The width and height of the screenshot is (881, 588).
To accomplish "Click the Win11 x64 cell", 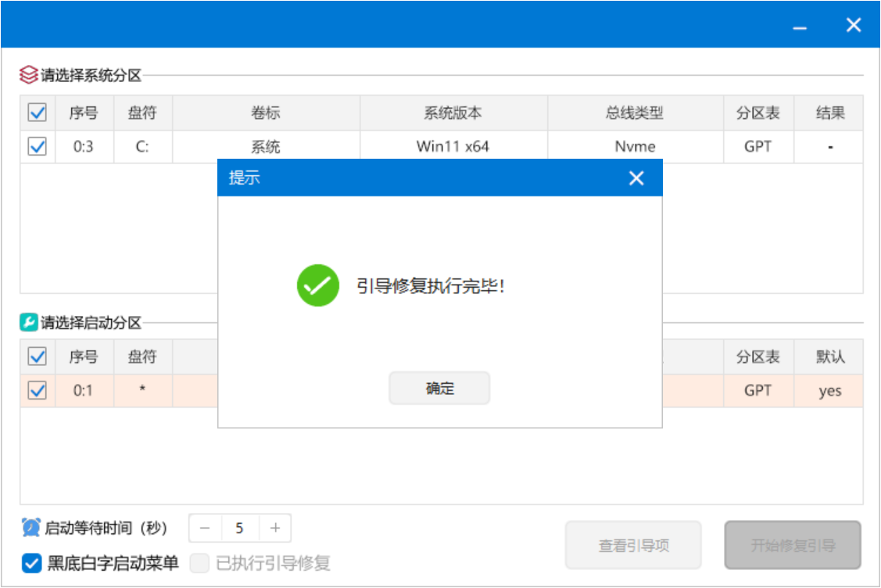I will tap(453, 147).
